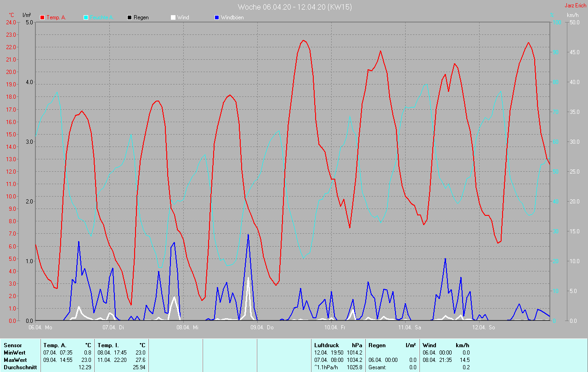Screen dimensions: 588x372
Task: Click the Regen column header in the table
Action: pos(377,345)
